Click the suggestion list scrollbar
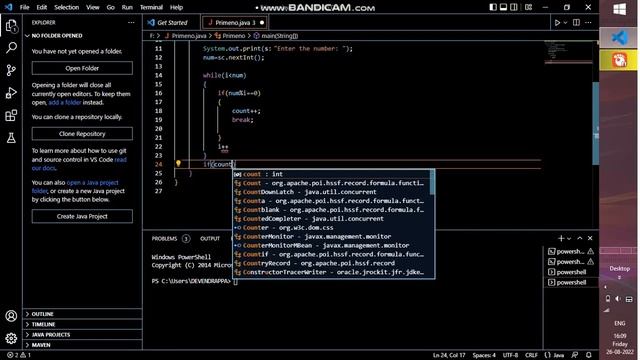This screenshot has width=640, height=360. tap(432, 182)
